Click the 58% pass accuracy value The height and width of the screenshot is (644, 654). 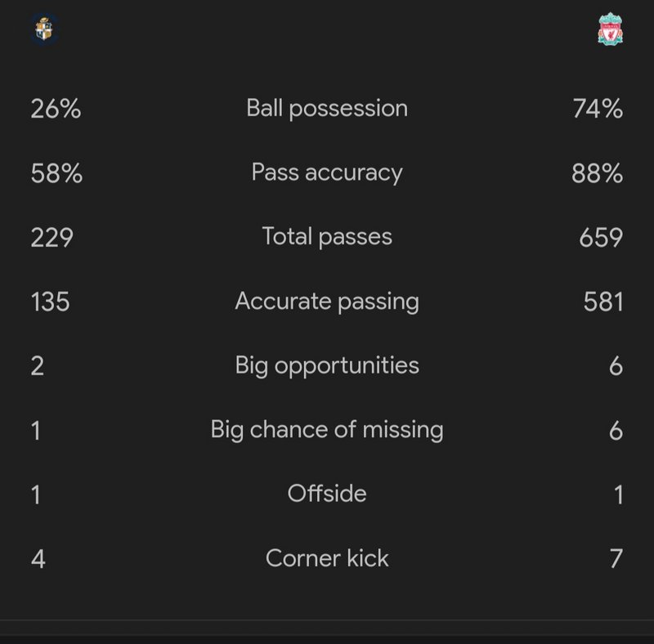[x=56, y=173]
